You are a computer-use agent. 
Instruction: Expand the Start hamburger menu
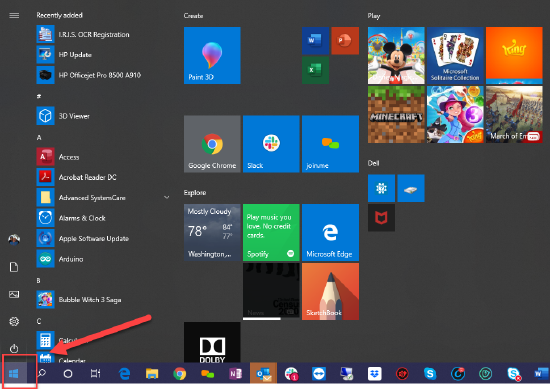click(x=14, y=15)
